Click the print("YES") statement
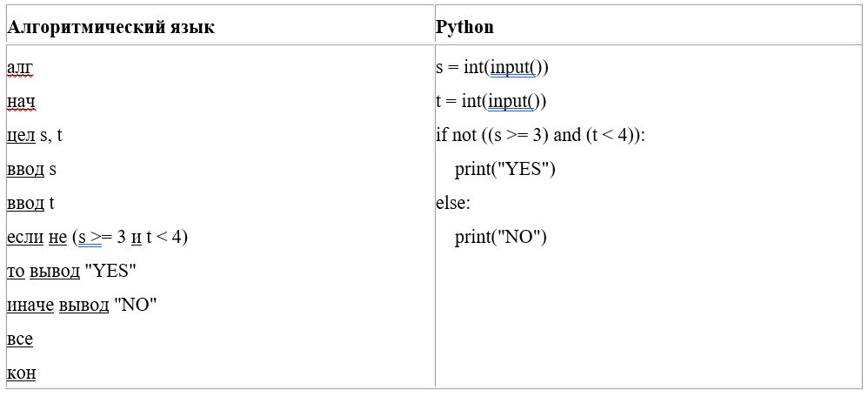868x397 pixels. [x=504, y=169]
